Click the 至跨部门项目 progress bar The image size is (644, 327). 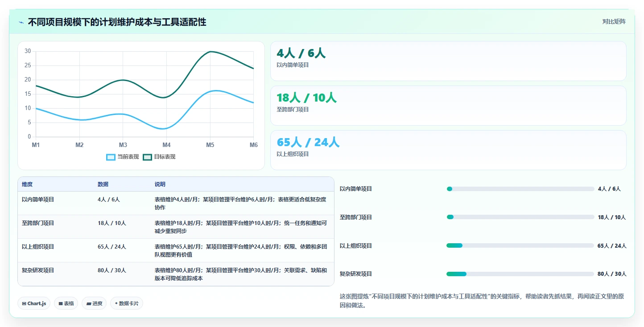tap(520, 217)
